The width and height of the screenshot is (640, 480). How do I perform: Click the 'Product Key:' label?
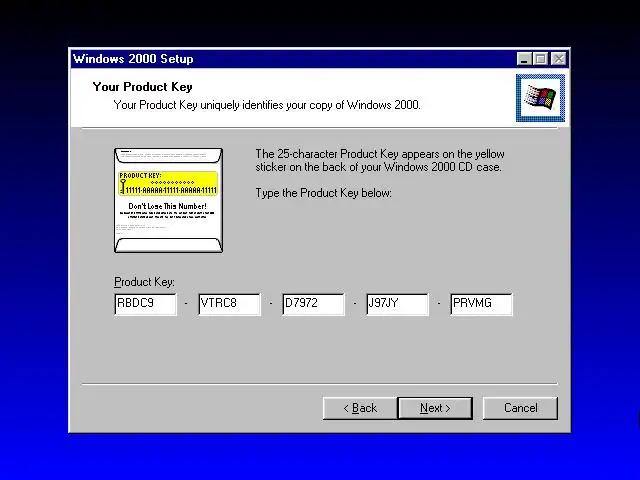[x=144, y=282]
